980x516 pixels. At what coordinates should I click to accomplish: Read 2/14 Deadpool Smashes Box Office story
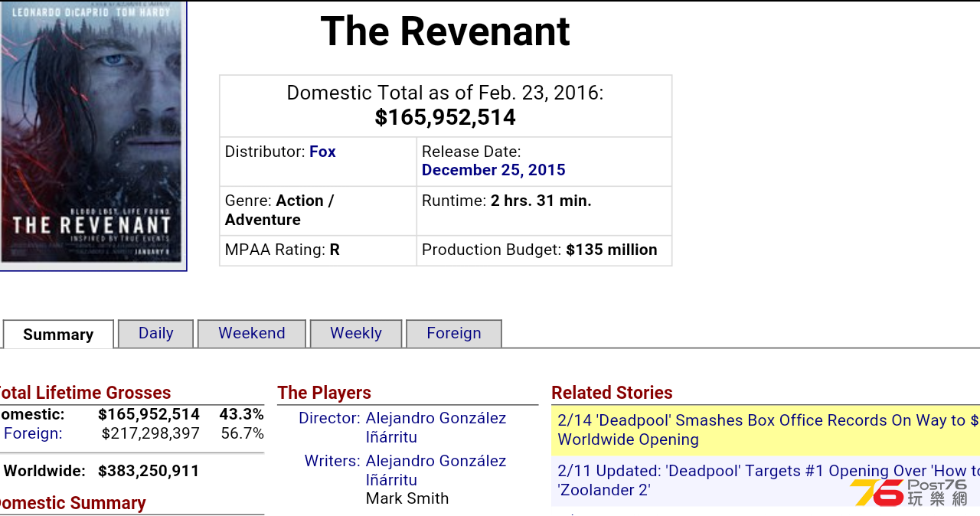coord(766,429)
